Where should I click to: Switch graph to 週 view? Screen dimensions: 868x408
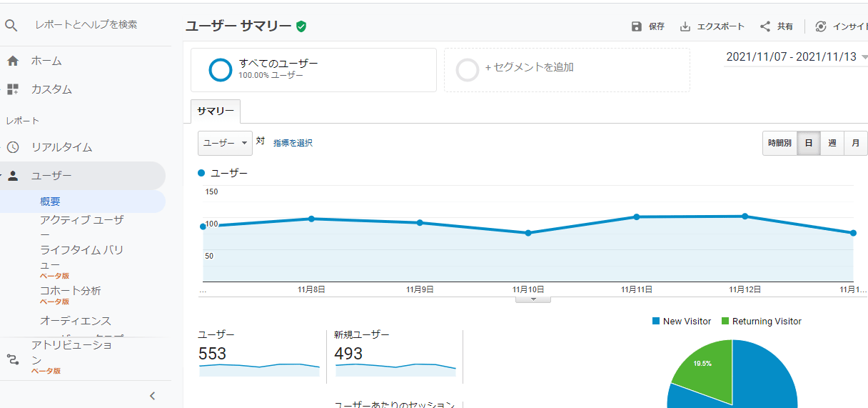click(832, 143)
